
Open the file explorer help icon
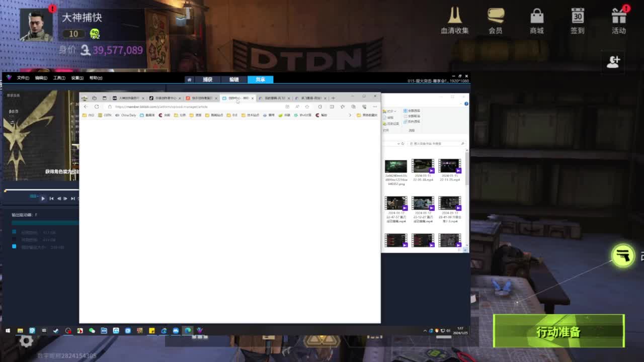466,104
